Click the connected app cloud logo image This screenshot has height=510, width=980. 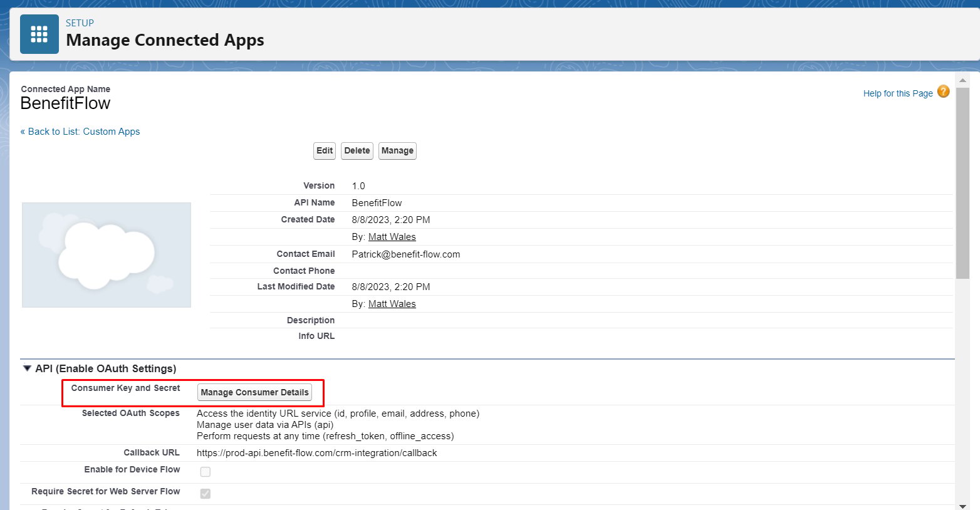(107, 255)
